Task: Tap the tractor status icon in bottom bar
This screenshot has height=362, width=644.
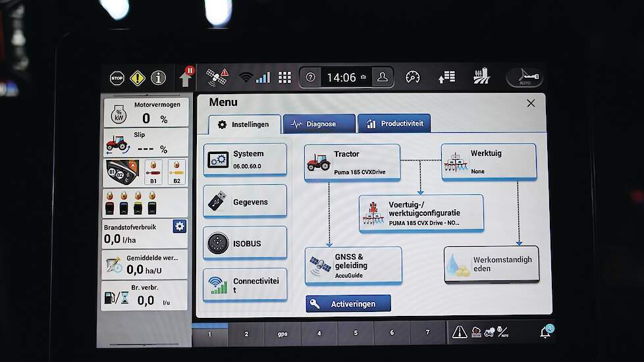Action: [x=489, y=332]
